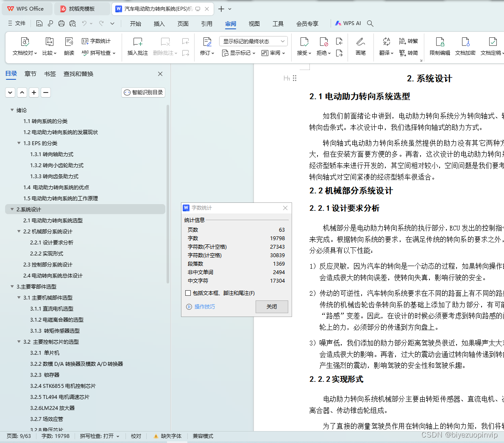The height and width of the screenshot is (443, 504).
Task: Collapse the 1.3 EPS 的分类 node
Action: (x=19, y=143)
